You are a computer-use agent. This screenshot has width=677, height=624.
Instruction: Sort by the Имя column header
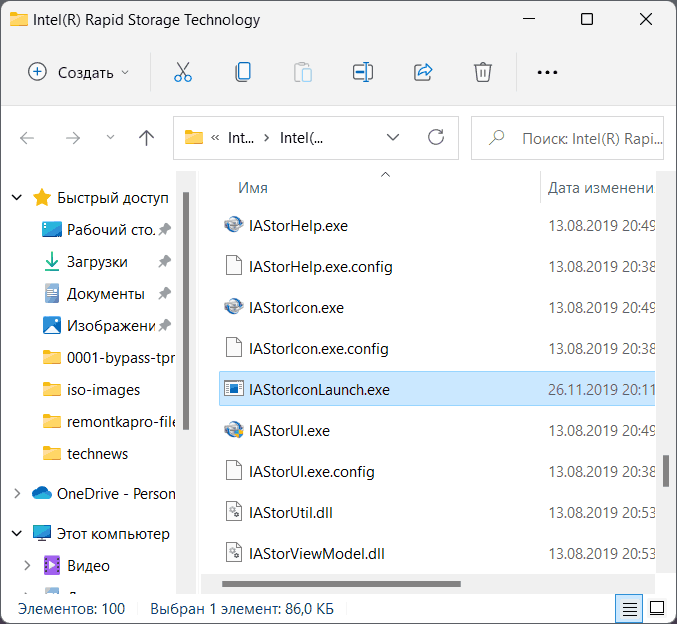pyautogui.click(x=253, y=188)
